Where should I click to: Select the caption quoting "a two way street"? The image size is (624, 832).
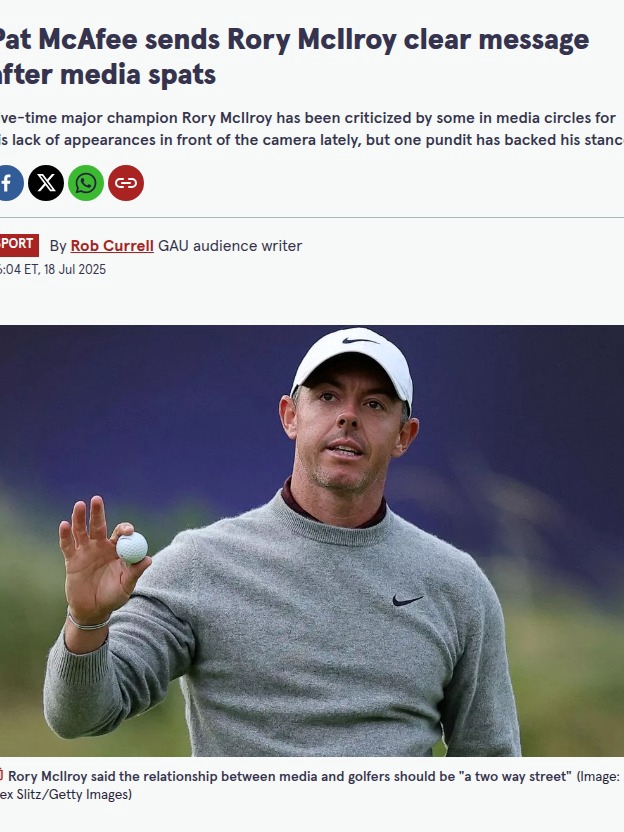(290, 776)
